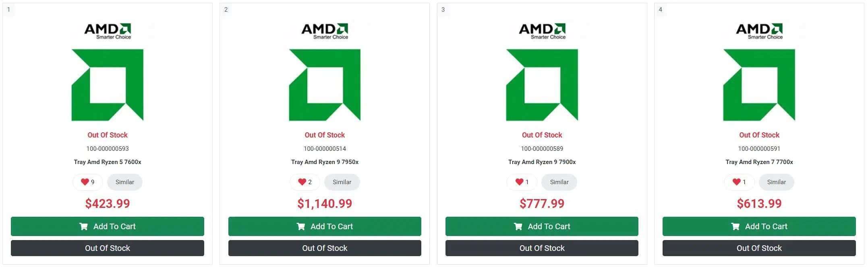Show similar products to Ryzen 9 7950x

click(342, 182)
